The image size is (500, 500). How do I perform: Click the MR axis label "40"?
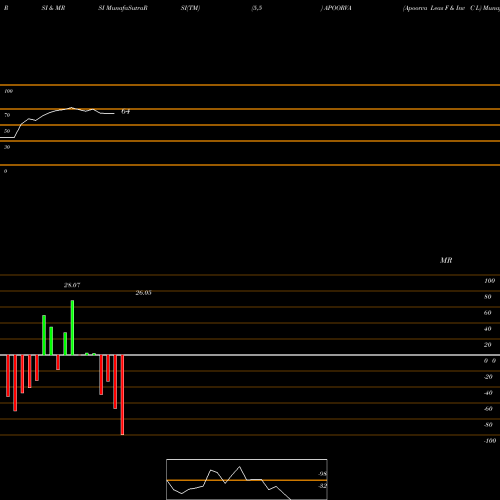487,329
